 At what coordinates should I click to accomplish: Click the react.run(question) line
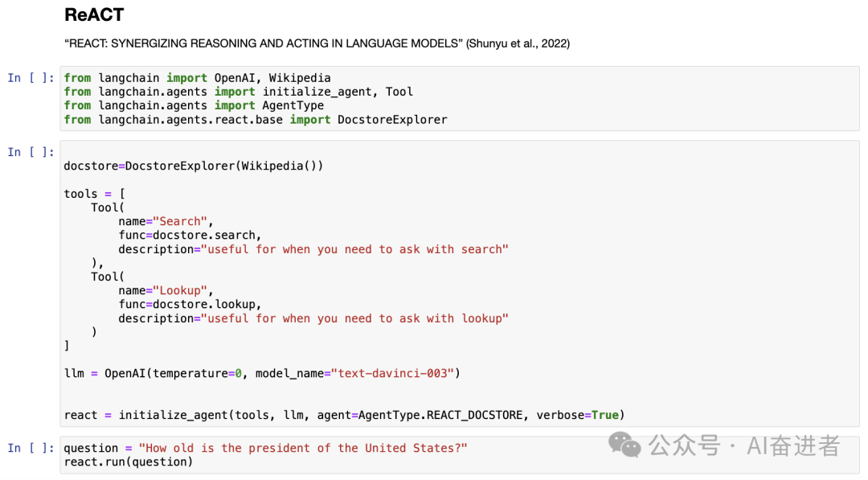(x=129, y=462)
